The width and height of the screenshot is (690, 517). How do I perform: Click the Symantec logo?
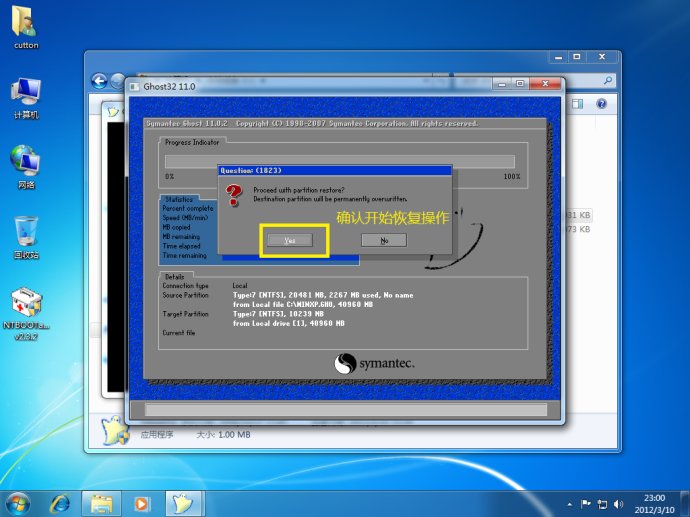click(x=374, y=364)
